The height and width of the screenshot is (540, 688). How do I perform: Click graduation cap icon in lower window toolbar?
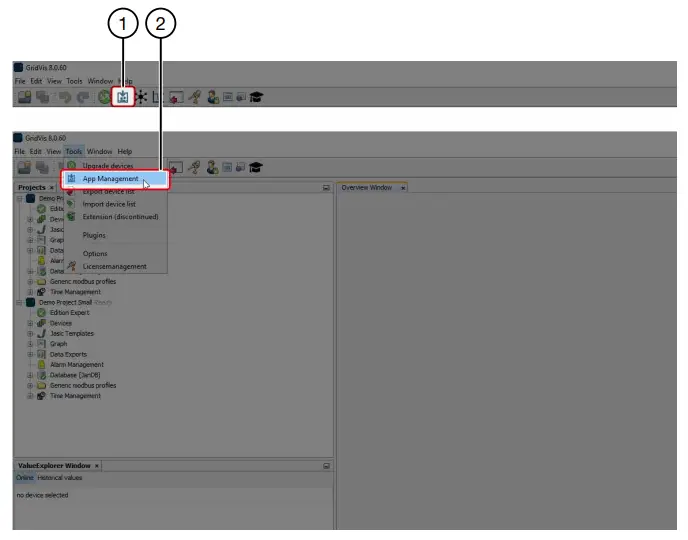tap(256, 167)
